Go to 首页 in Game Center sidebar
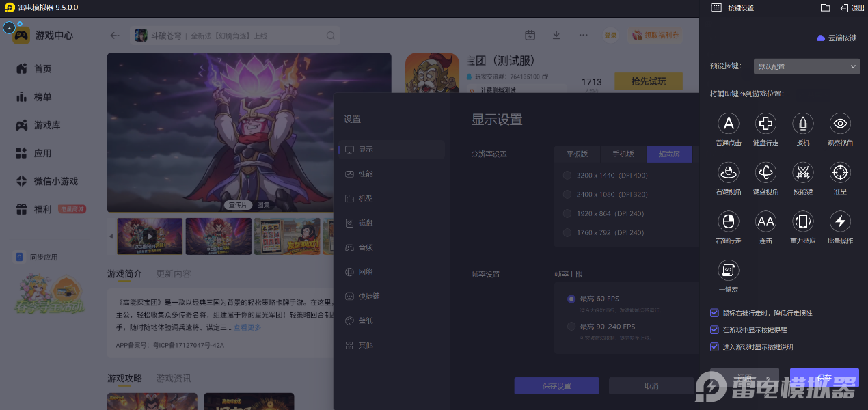Image resolution: width=868 pixels, height=410 pixels. (43, 69)
